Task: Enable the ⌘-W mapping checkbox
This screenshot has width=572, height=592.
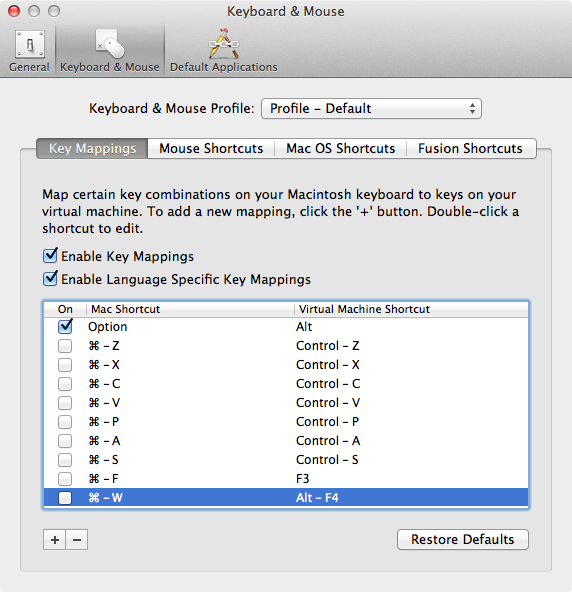Action: pyautogui.click(x=65, y=498)
